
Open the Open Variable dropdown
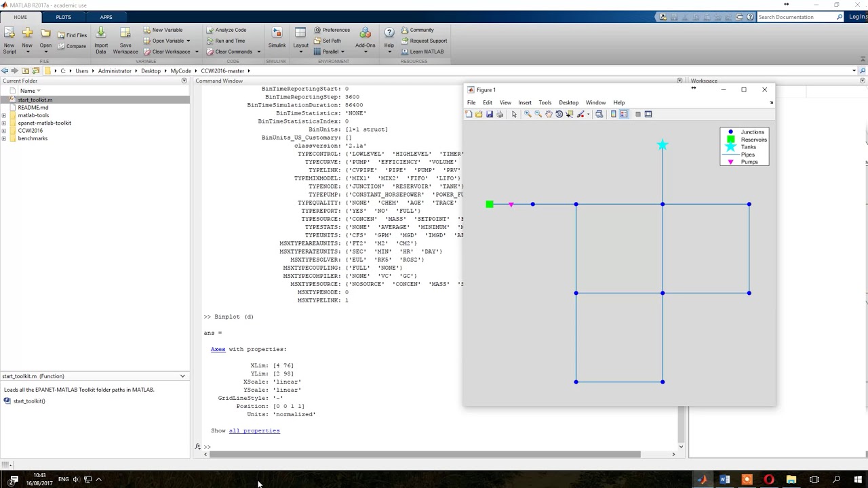point(188,41)
